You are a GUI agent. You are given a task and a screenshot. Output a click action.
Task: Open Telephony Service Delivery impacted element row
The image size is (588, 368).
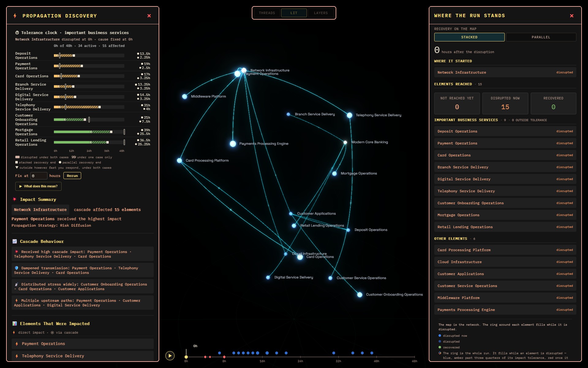[x=83, y=356]
